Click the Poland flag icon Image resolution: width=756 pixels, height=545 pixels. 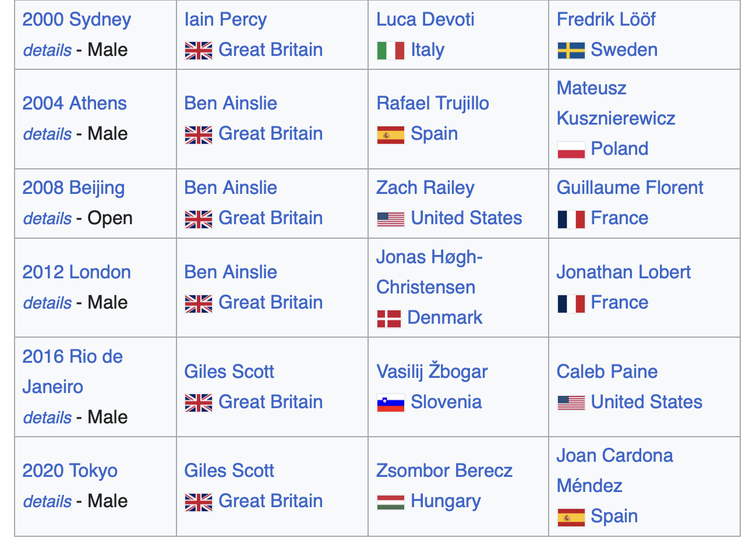click(571, 150)
